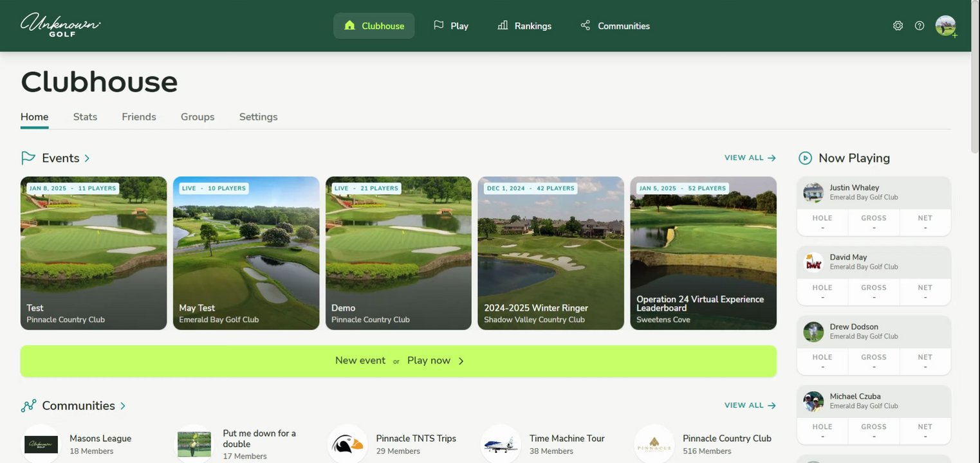980x463 pixels.
Task: Click the chevron next to Play now
Action: click(x=461, y=361)
